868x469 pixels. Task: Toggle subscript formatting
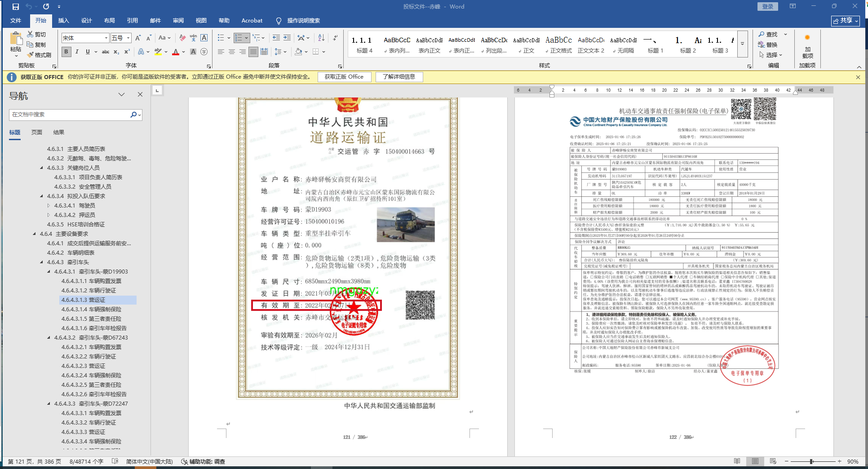coord(116,52)
